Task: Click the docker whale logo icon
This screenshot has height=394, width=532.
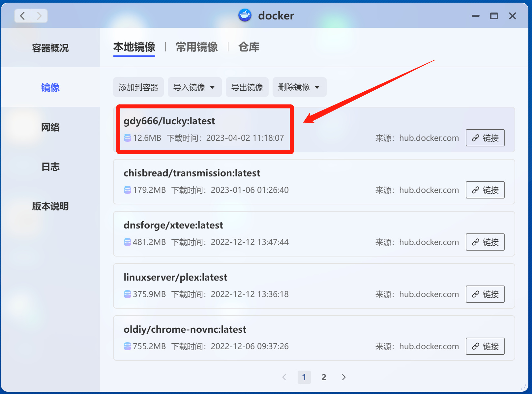Action: point(245,15)
